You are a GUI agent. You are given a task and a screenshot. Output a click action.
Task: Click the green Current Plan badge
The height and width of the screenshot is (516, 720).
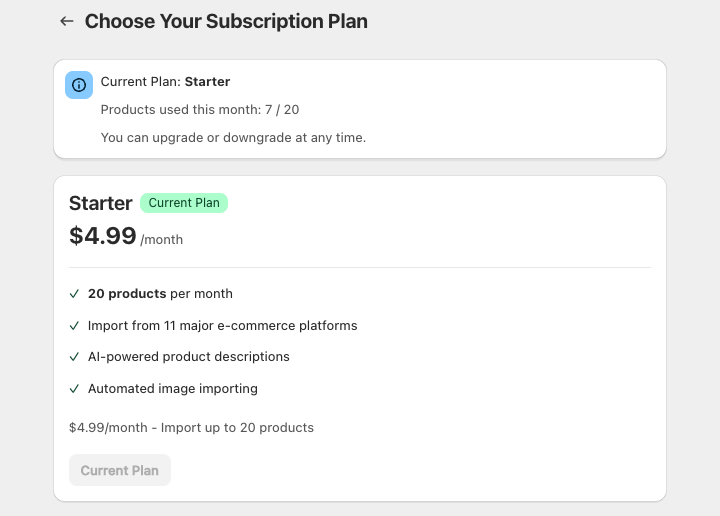[184, 203]
